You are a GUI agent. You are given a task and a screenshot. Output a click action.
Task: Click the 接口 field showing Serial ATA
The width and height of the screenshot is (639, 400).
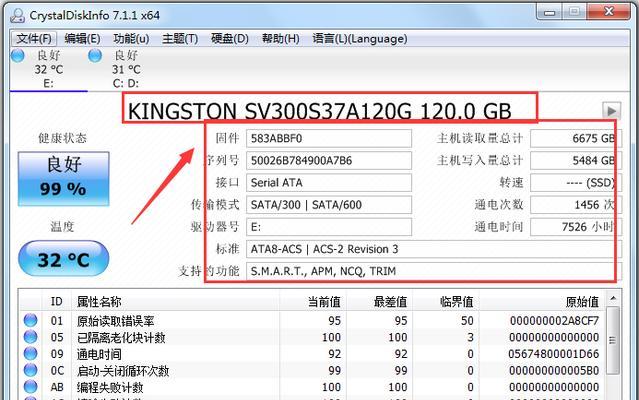[x=329, y=182]
